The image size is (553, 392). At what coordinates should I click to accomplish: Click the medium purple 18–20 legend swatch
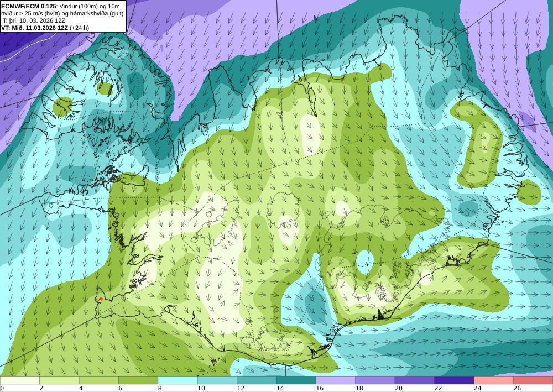tap(375, 380)
